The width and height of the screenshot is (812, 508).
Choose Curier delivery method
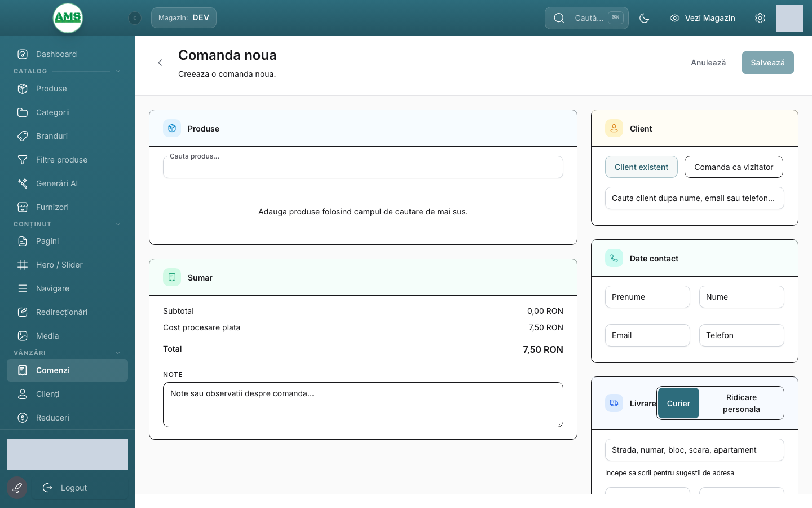click(678, 403)
